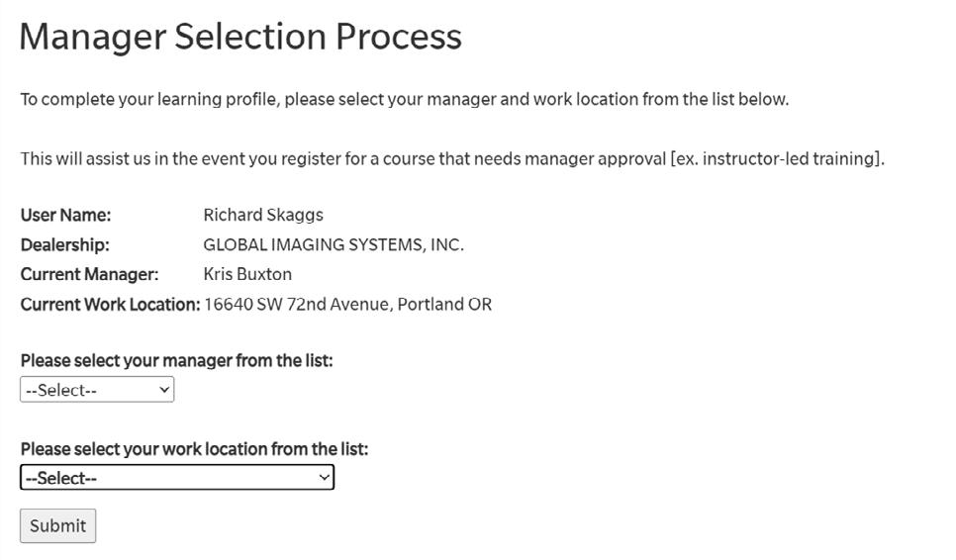
Task: Click 'Please select your manager from the list' label
Action: click(176, 360)
